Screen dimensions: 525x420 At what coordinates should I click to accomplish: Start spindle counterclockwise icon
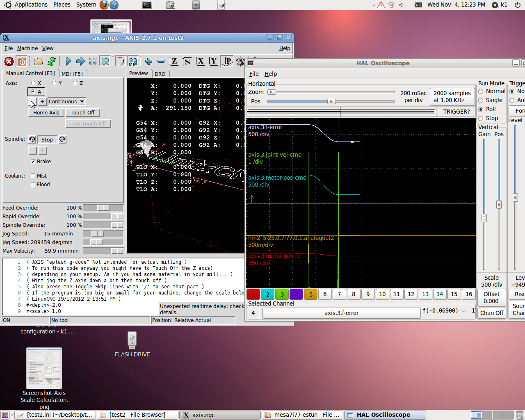tap(32, 139)
